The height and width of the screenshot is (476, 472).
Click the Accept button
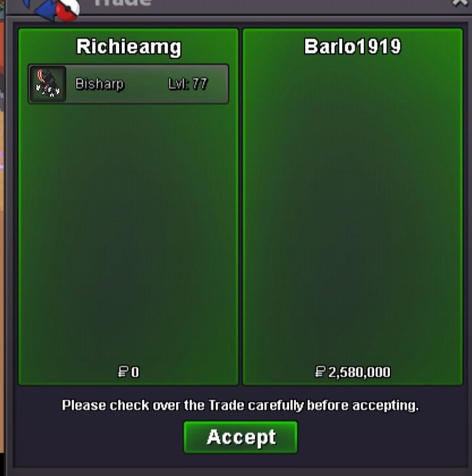click(240, 437)
